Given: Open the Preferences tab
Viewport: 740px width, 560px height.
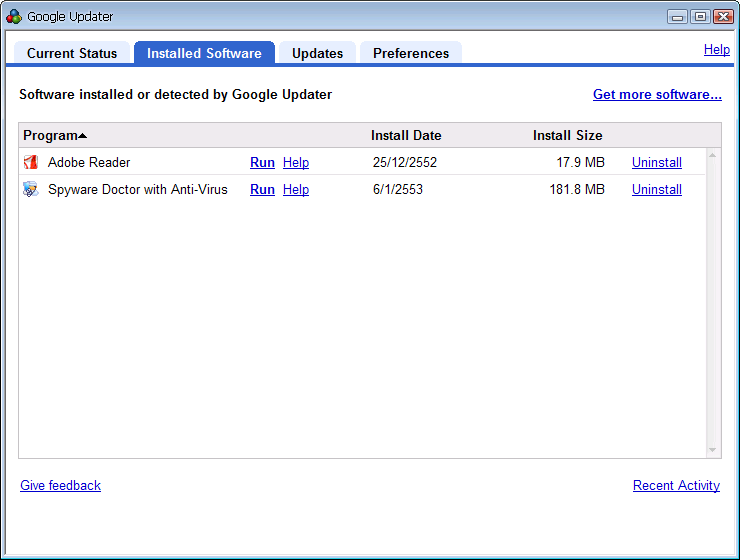Looking at the screenshot, I should [x=411, y=53].
